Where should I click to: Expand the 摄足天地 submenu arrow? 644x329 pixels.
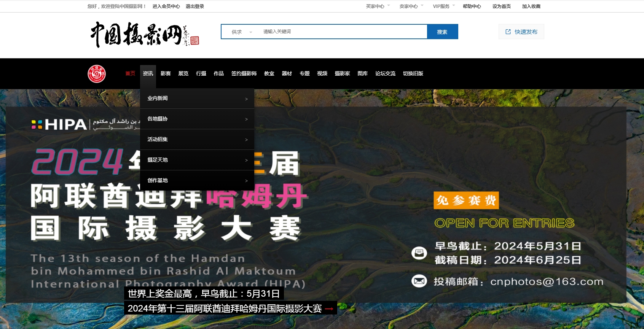246,161
